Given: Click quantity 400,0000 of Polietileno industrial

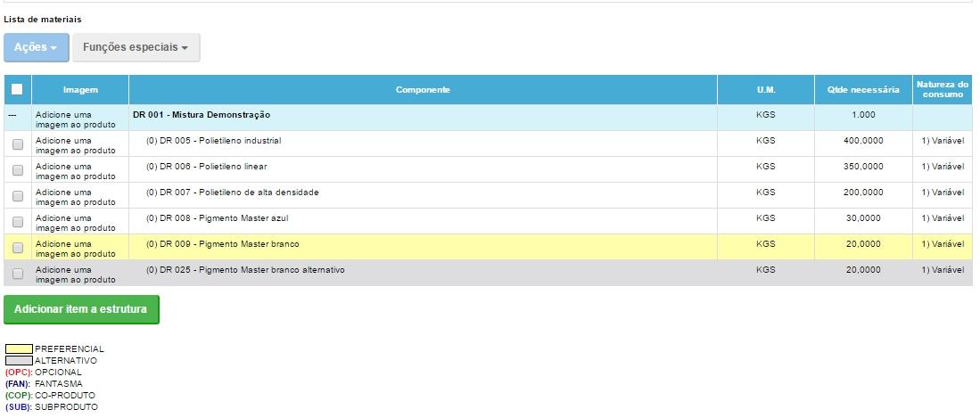Looking at the screenshot, I should (862, 141).
